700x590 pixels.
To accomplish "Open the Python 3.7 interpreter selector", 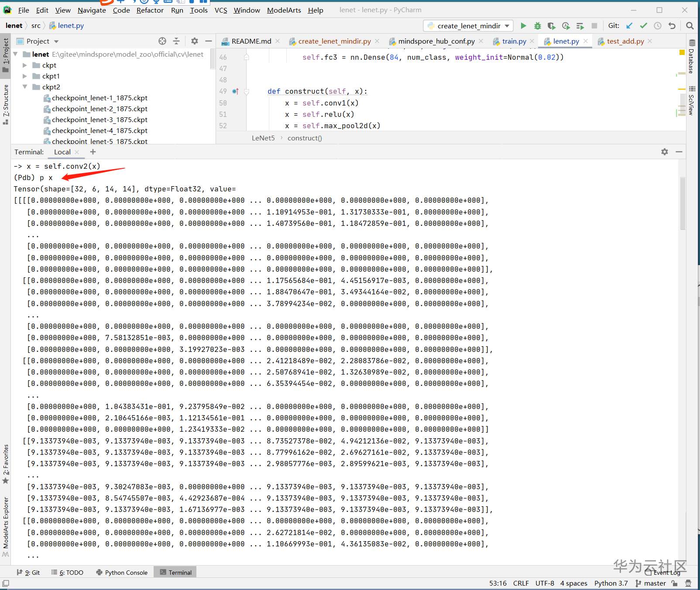I will coord(611,583).
